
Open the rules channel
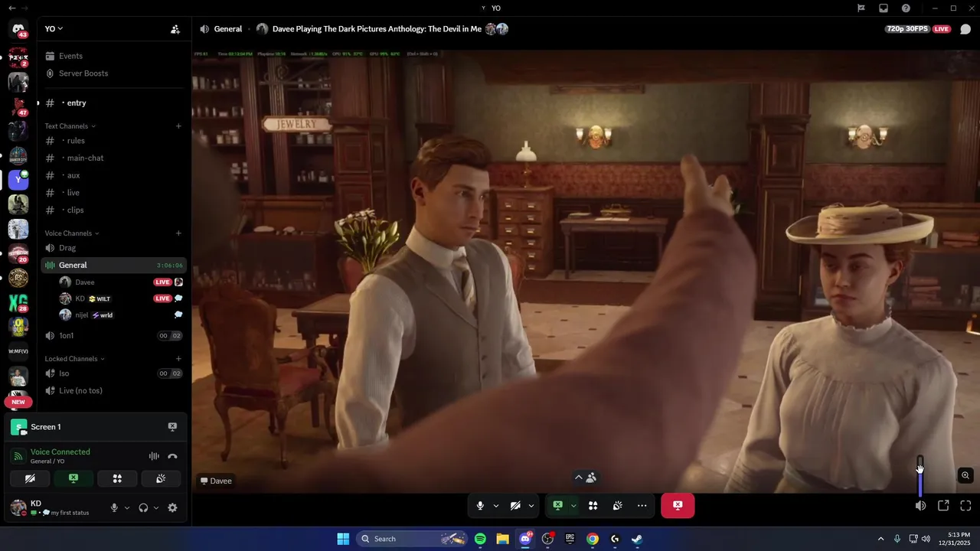113,141
